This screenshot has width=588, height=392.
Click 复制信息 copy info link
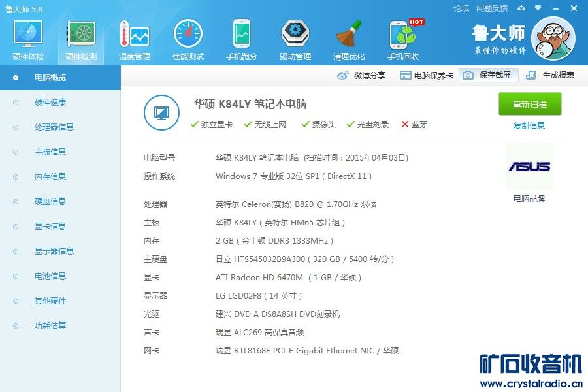coord(529,125)
